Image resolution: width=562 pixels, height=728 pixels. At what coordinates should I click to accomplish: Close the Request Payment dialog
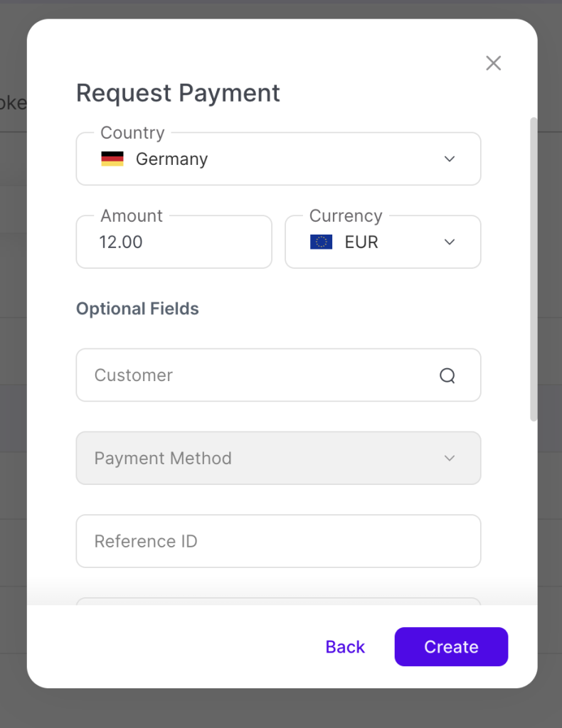(x=493, y=63)
